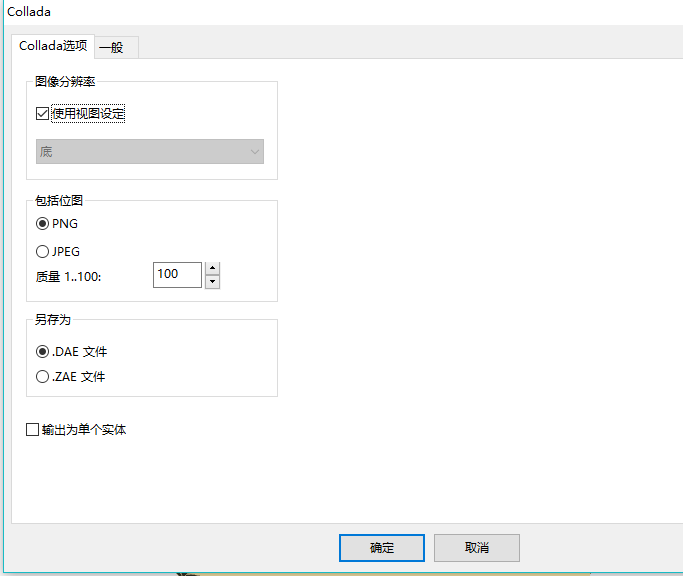This screenshot has height=576, width=683.
Task: Open the Collada选项 tab
Action: [x=53, y=46]
